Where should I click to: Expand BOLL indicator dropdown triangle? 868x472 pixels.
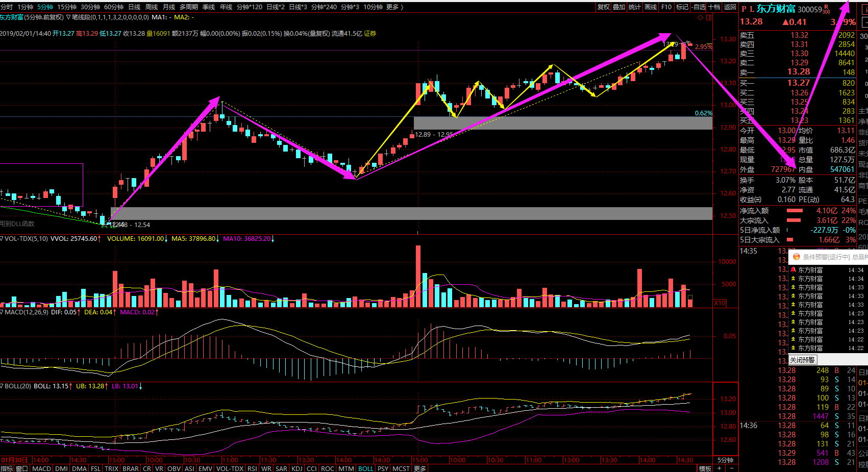2,386
